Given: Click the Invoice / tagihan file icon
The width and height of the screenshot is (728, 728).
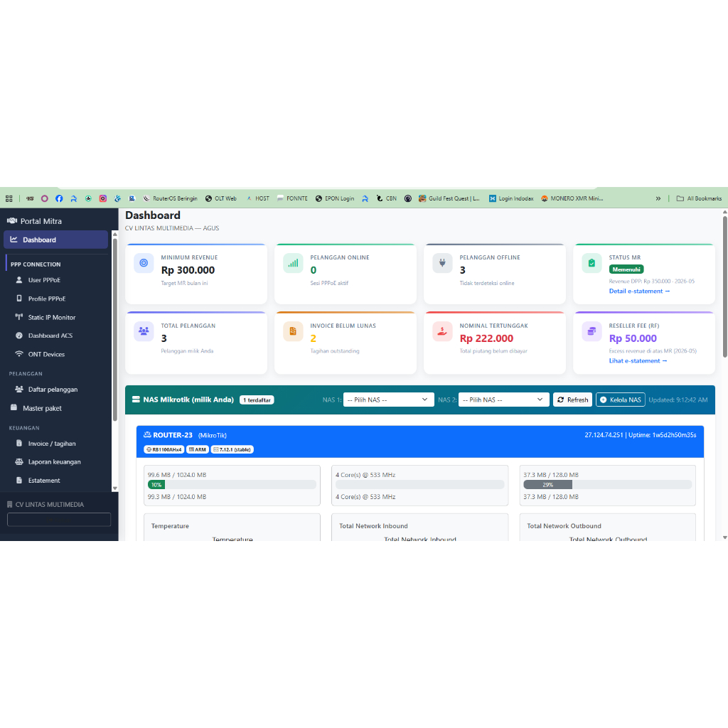Looking at the screenshot, I should click(x=19, y=444).
